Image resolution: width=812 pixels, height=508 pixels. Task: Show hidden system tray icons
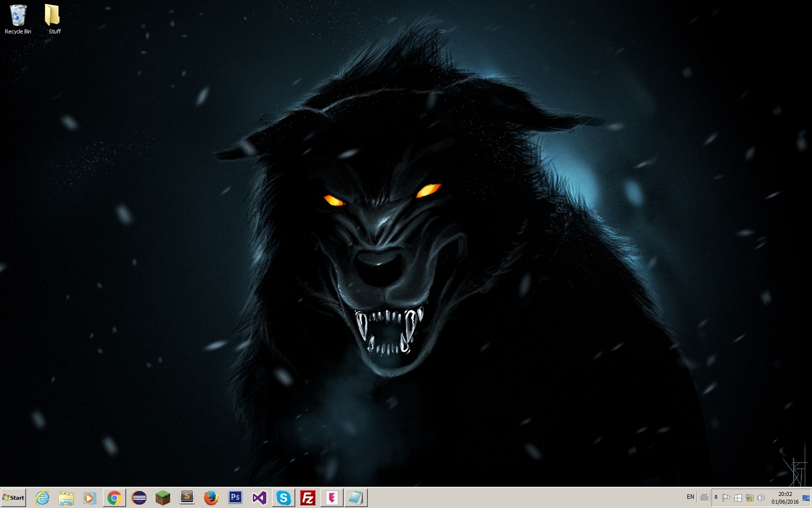click(716, 497)
